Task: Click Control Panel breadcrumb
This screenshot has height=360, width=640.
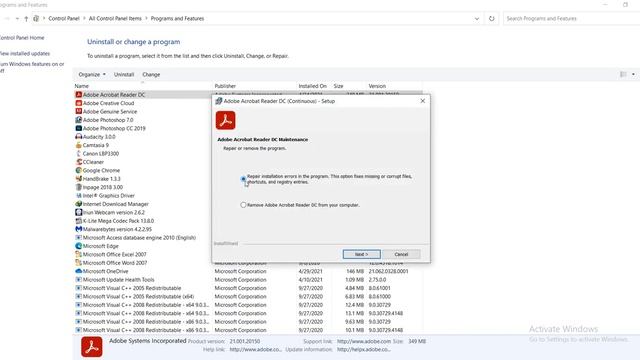Action: pyautogui.click(x=64, y=18)
